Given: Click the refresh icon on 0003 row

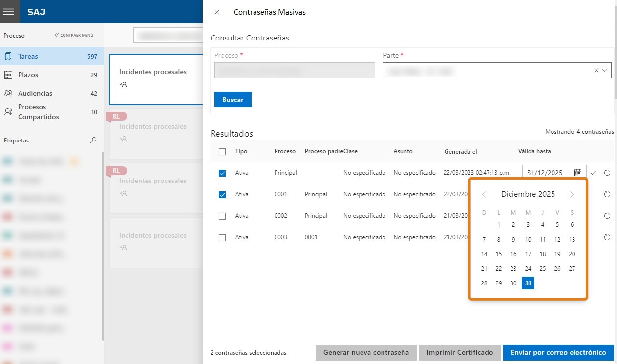Looking at the screenshot, I should click(607, 237).
